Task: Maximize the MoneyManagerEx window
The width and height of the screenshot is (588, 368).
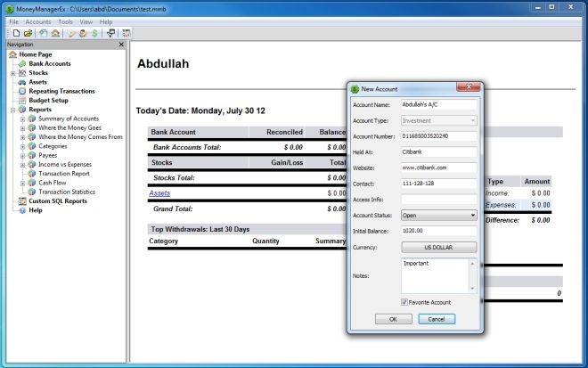Action: pyautogui.click(x=551, y=7)
